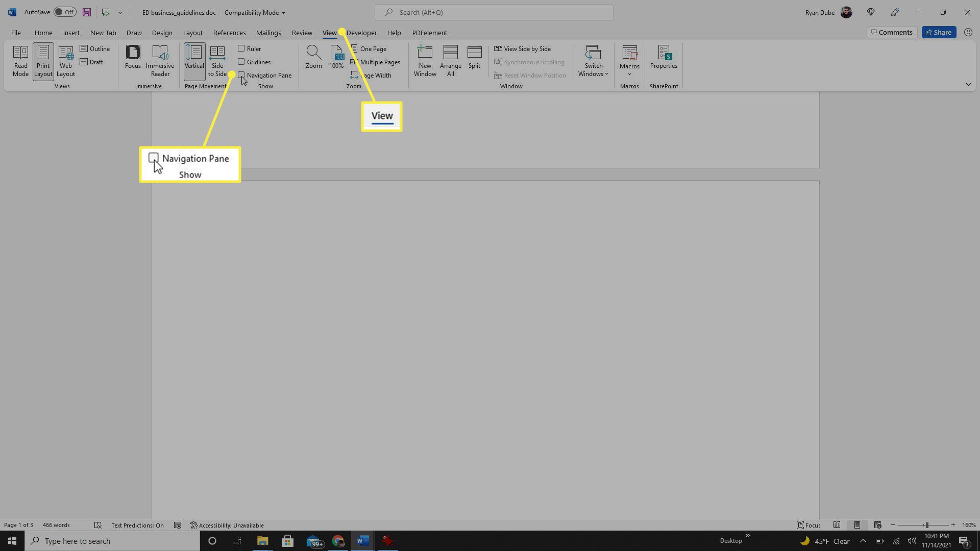Select the References ribbon tab
Screen dimensions: 980x551
230,32
